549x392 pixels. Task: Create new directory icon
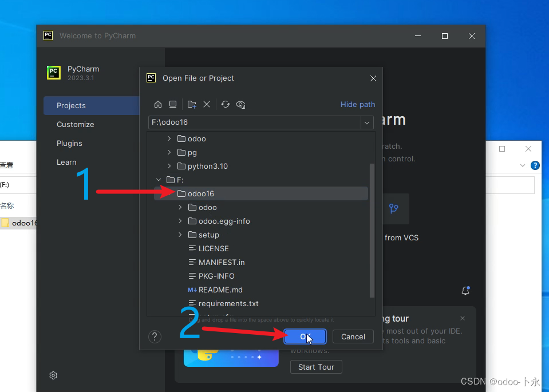(192, 104)
